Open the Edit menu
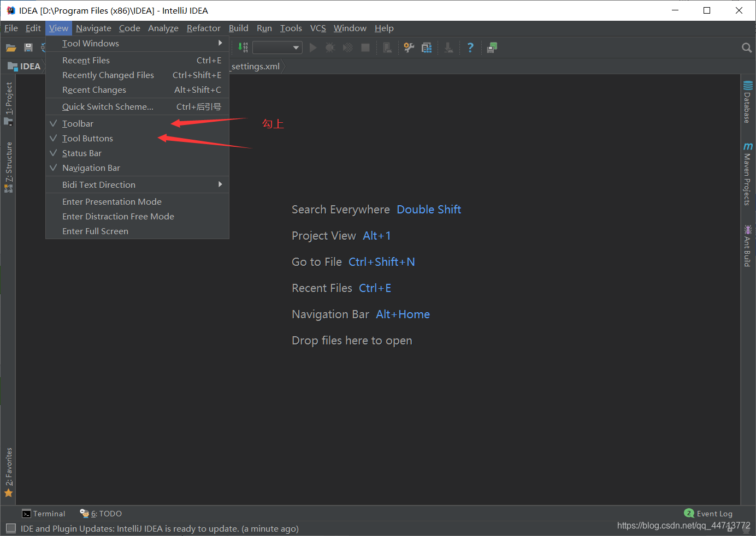This screenshot has height=536, width=756. coord(33,28)
